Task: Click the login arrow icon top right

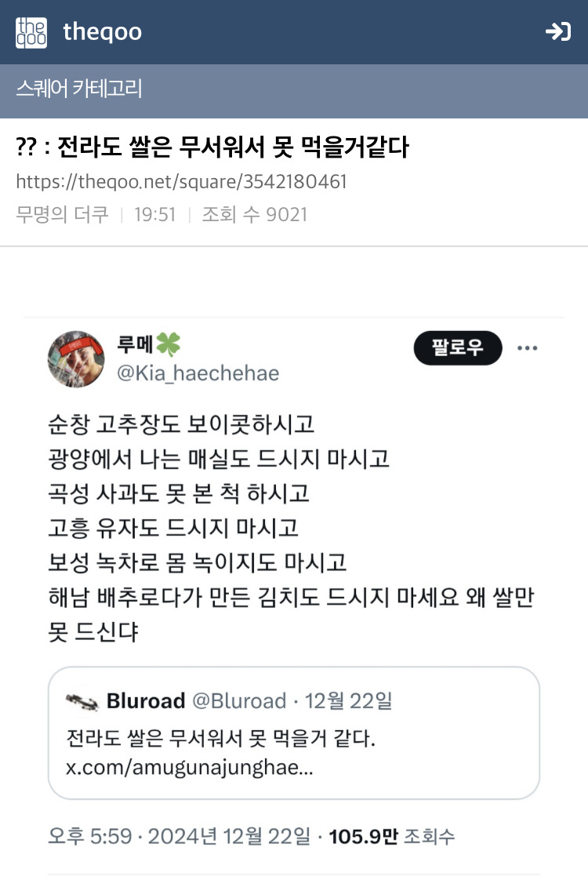Action: (x=560, y=32)
